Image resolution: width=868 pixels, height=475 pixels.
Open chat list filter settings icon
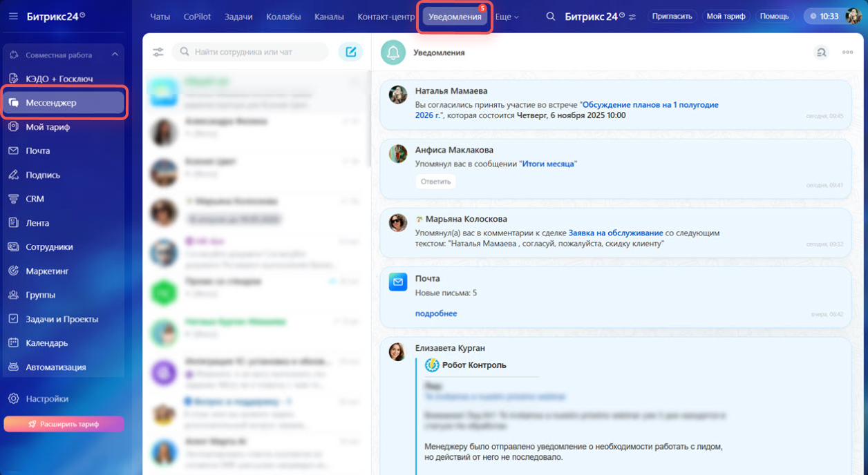click(158, 52)
